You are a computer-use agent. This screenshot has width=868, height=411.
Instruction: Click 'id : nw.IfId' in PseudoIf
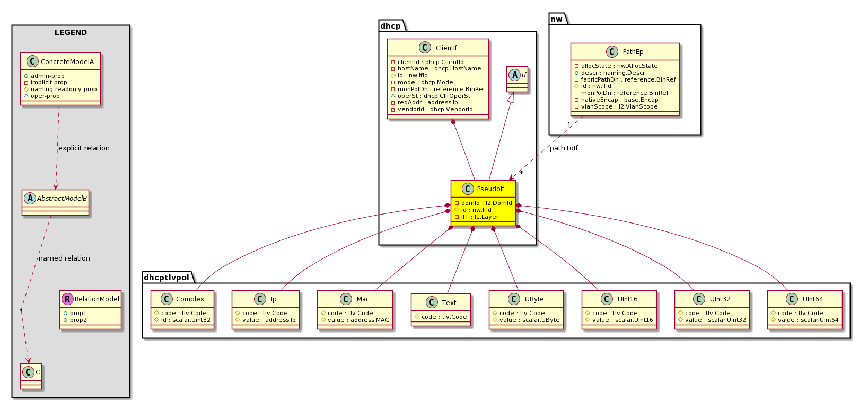(476, 210)
